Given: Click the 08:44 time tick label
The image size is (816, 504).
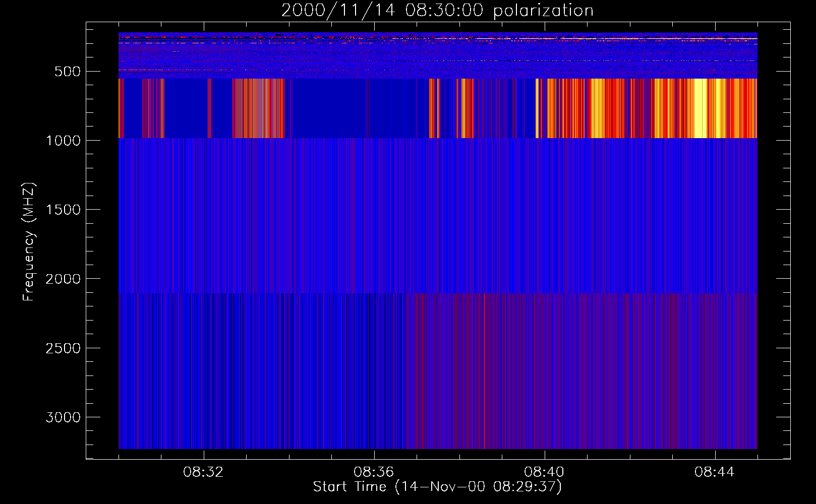Looking at the screenshot, I should [715, 472].
